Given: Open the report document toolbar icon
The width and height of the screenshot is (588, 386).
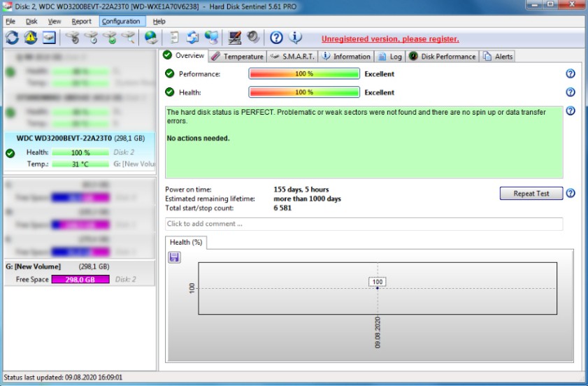Looking at the screenshot, I should tap(174, 38).
